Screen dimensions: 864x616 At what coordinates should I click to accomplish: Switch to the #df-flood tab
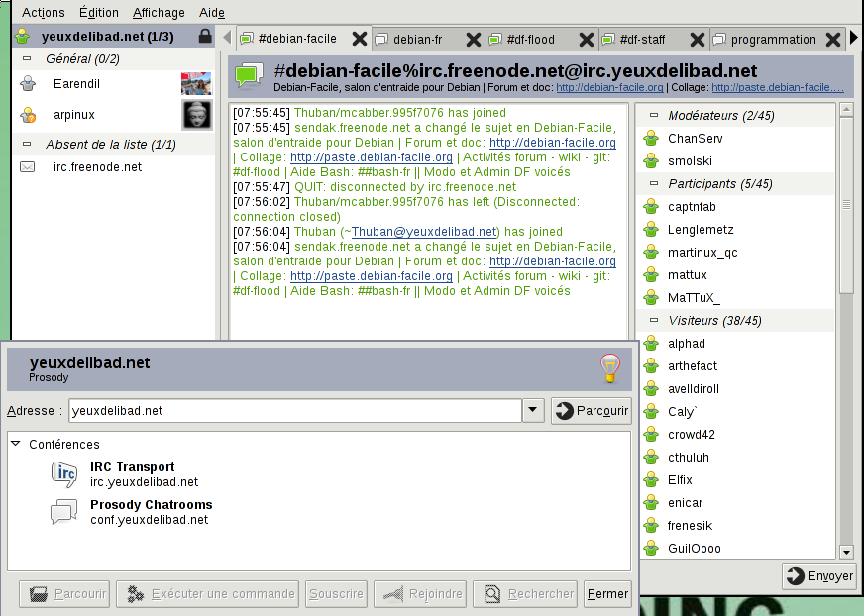pos(530,40)
